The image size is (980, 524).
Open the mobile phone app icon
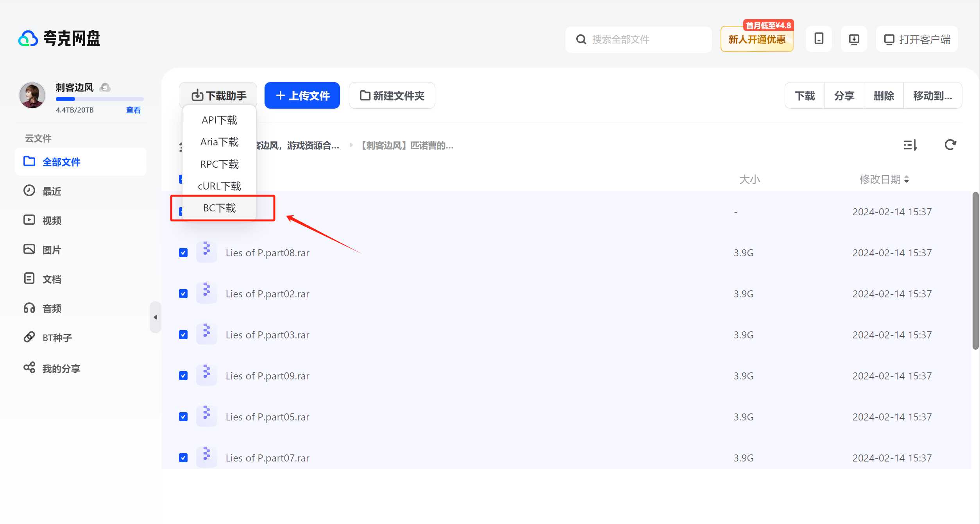coord(819,39)
